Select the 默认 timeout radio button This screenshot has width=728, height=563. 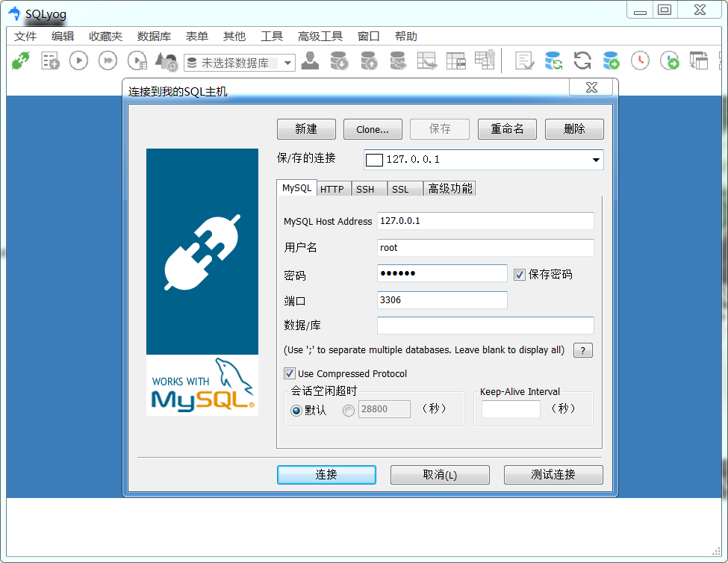(x=296, y=411)
